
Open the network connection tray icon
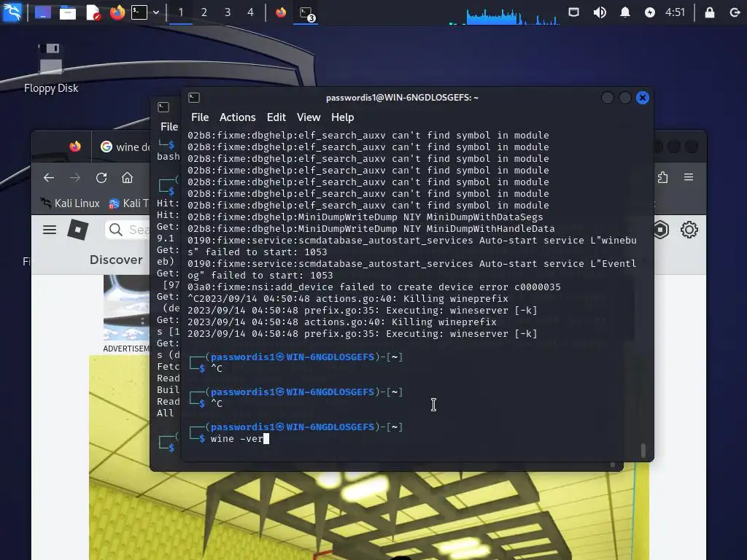tap(573, 12)
